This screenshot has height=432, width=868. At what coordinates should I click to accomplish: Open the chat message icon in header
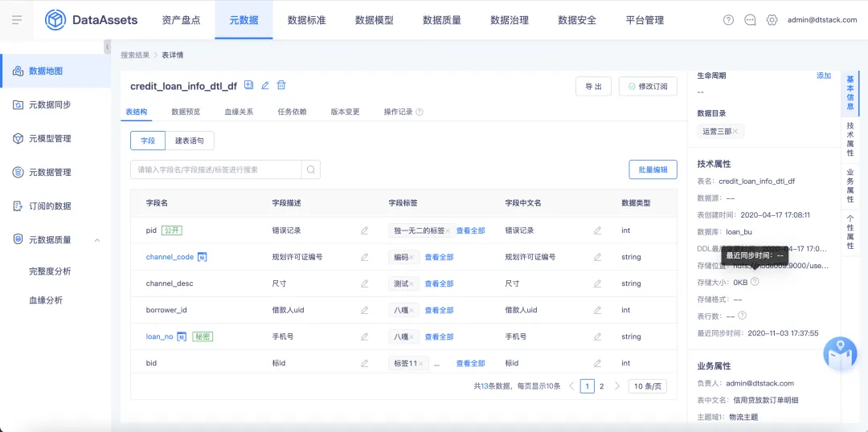point(750,20)
